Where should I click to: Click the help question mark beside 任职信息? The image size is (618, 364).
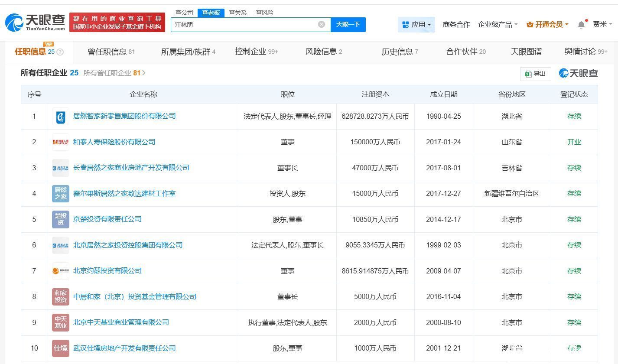pos(60,52)
